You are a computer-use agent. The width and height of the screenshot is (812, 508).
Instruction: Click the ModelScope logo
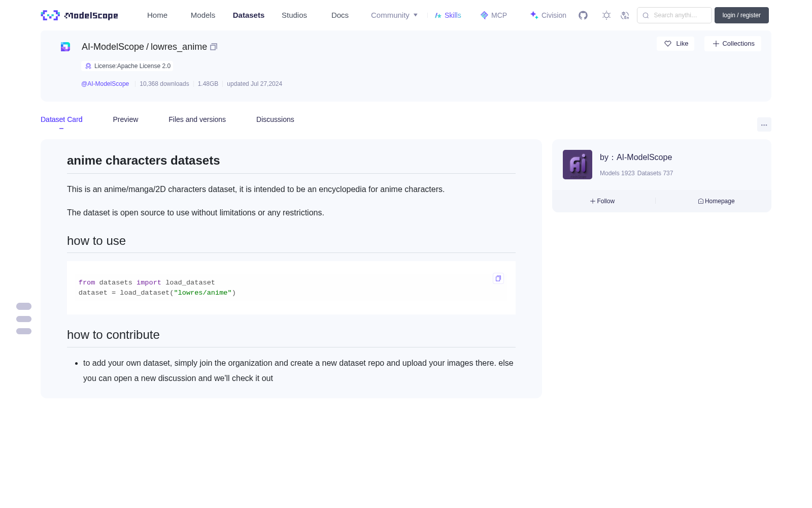(80, 15)
